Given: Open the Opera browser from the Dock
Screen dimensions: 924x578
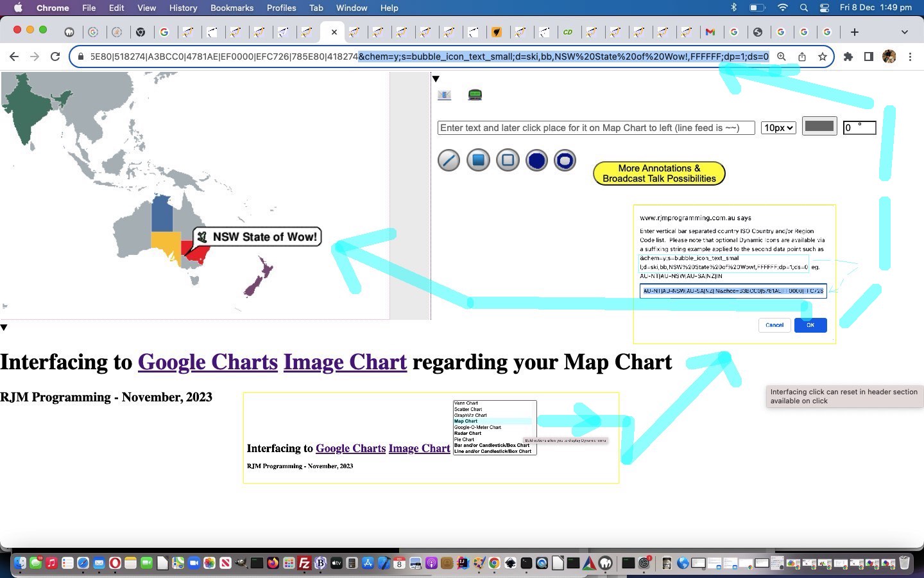Looking at the screenshot, I should click(115, 563).
